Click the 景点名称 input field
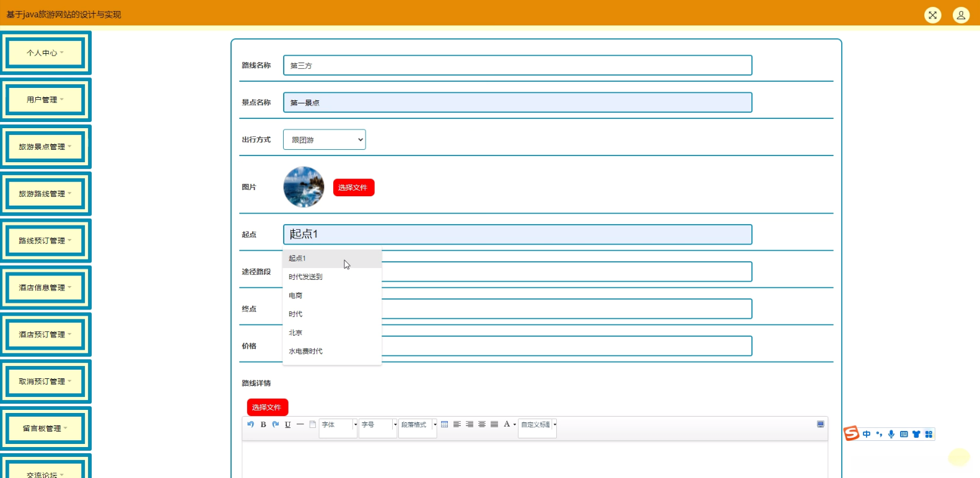Screen dimensions: 980x478 [x=518, y=103]
